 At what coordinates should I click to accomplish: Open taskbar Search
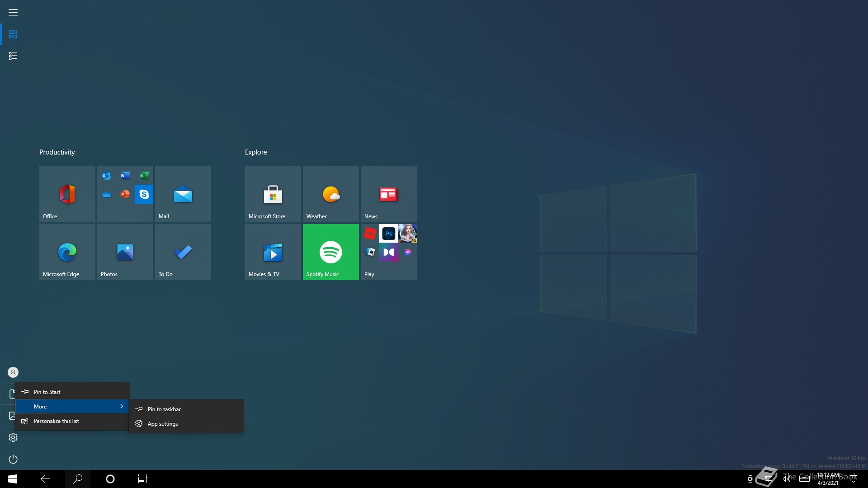pyautogui.click(x=78, y=479)
